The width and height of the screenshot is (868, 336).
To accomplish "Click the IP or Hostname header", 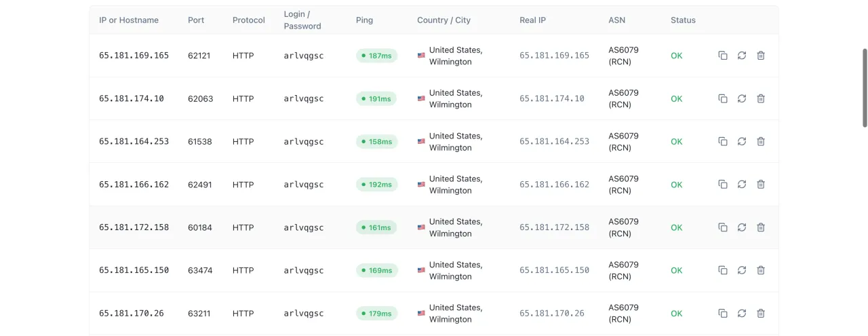I will [129, 20].
